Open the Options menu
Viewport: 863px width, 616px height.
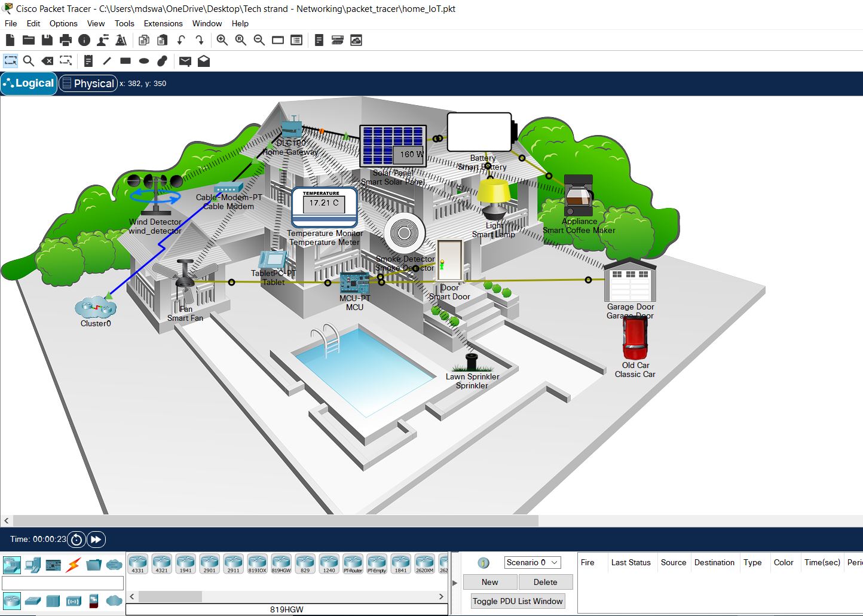[63, 23]
